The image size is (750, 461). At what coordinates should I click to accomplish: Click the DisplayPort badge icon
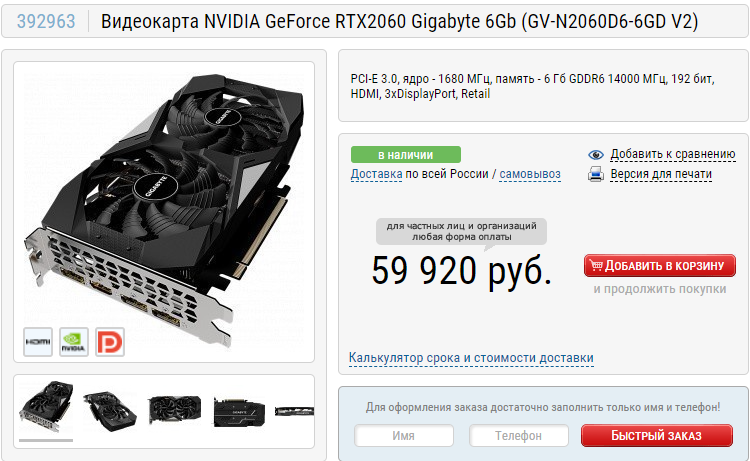click(x=110, y=342)
